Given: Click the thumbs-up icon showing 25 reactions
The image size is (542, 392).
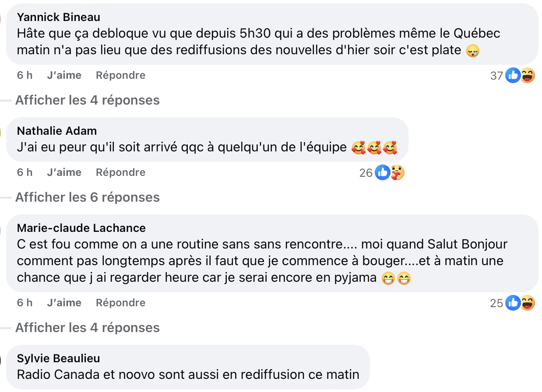Looking at the screenshot, I should pos(513,302).
